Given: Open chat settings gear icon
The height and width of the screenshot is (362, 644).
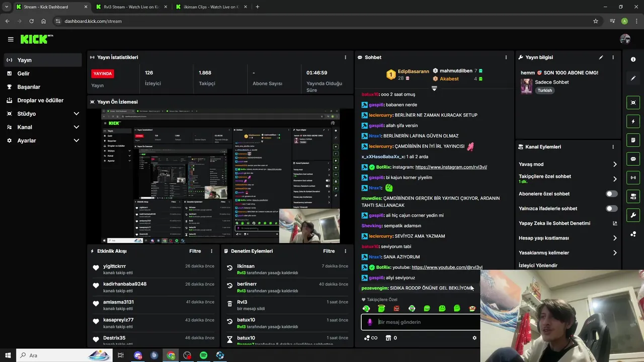Looking at the screenshot, I should 474,338.
